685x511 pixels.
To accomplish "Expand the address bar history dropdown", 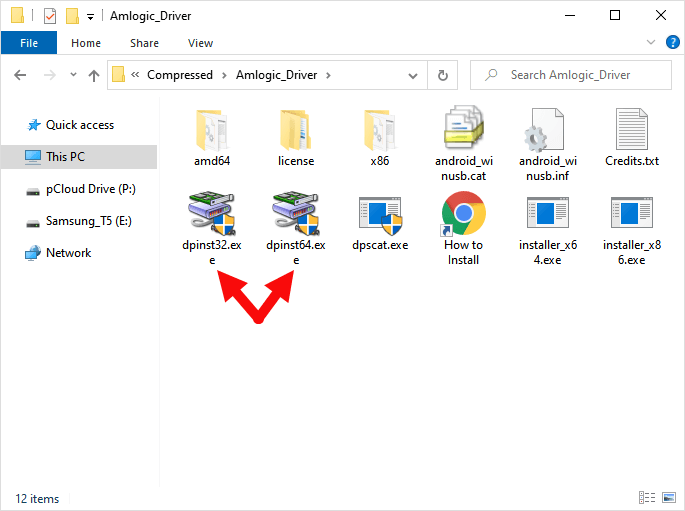I will click(x=412, y=76).
